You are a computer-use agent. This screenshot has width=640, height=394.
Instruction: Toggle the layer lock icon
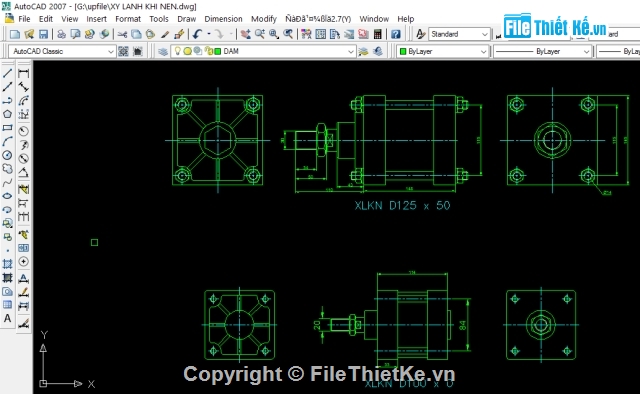click(x=209, y=51)
